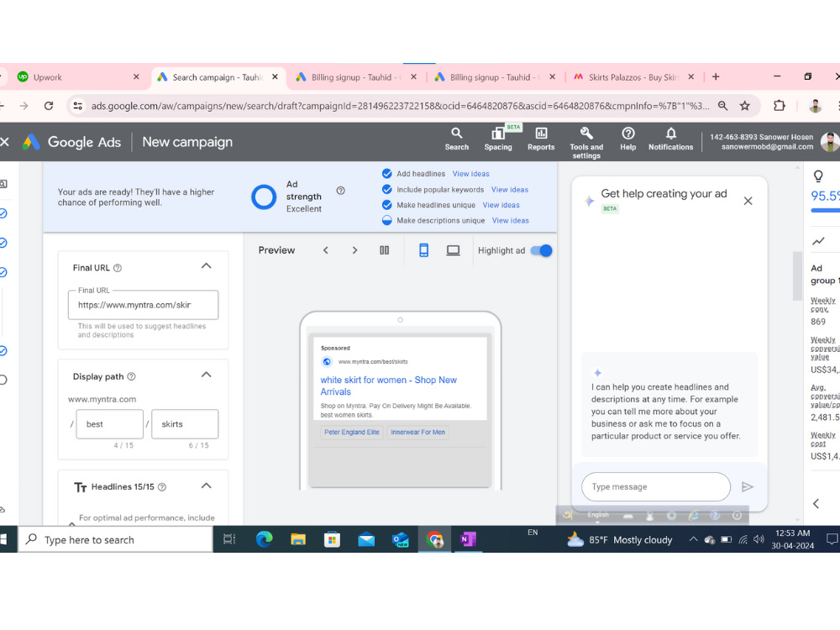The width and height of the screenshot is (840, 630).
Task: Click the volume icon in the system tray
Action: click(759, 539)
